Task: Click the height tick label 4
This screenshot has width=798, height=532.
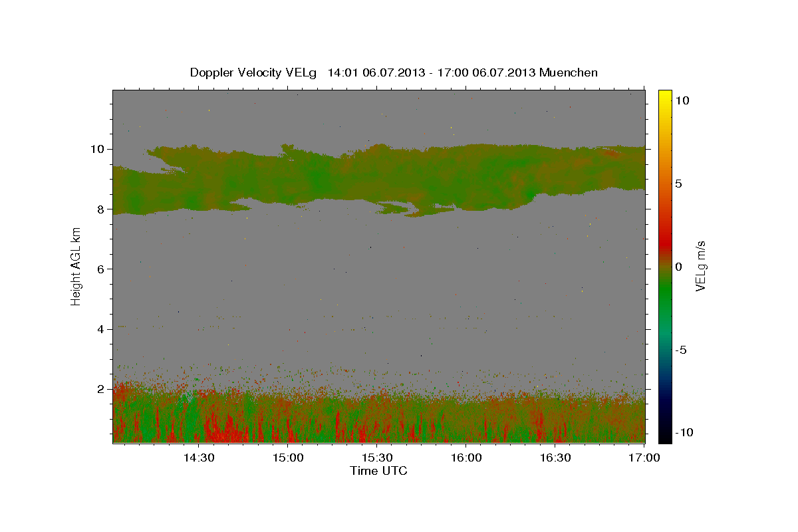Action: (102, 329)
